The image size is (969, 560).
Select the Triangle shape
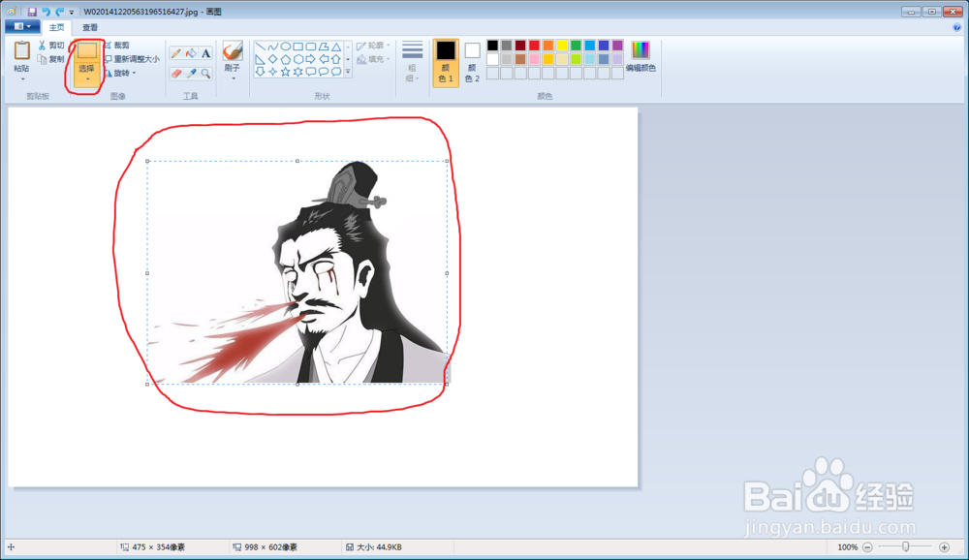[x=336, y=47]
